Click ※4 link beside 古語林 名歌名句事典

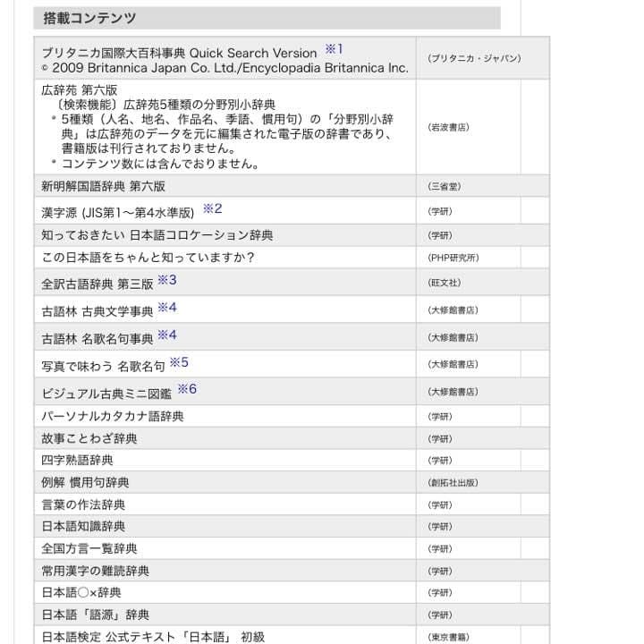click(167, 335)
